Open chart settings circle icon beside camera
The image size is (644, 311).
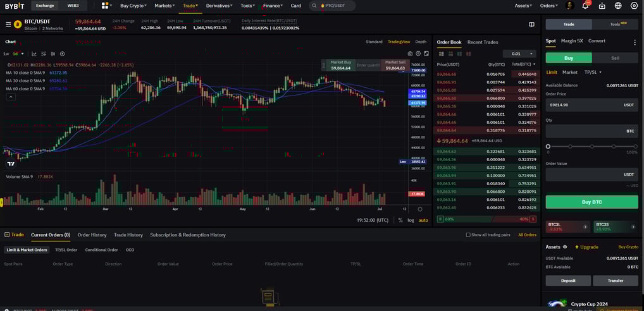click(x=418, y=54)
